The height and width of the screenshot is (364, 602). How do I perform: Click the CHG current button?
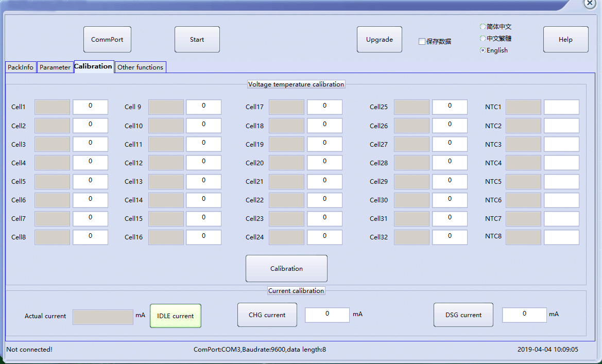point(267,315)
